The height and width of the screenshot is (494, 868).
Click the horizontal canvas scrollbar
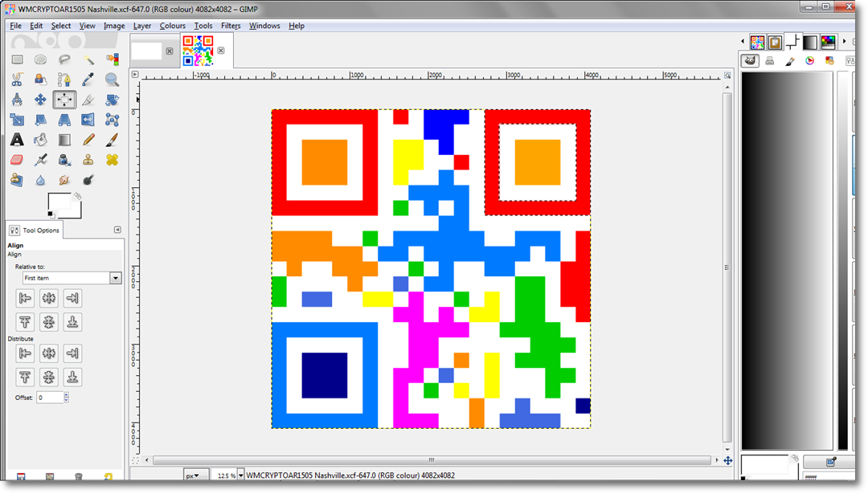[432, 460]
